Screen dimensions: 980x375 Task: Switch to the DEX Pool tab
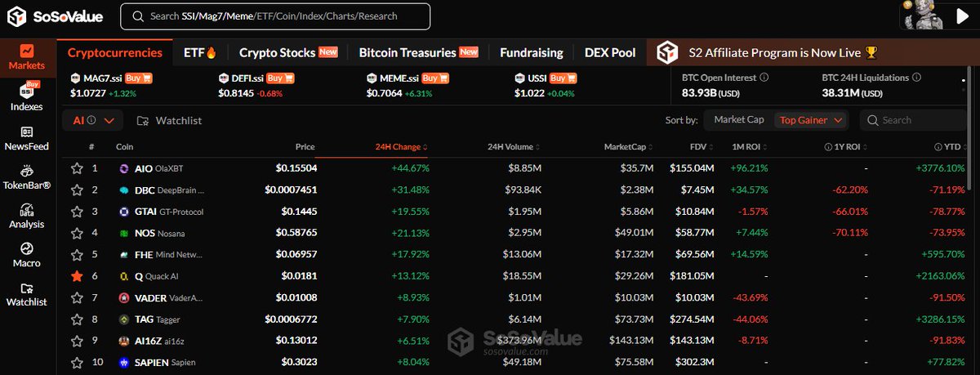(610, 52)
